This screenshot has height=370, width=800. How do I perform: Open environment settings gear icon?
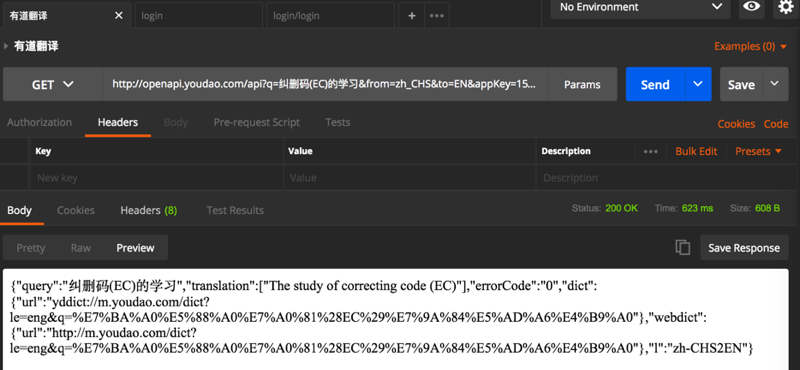pos(786,7)
